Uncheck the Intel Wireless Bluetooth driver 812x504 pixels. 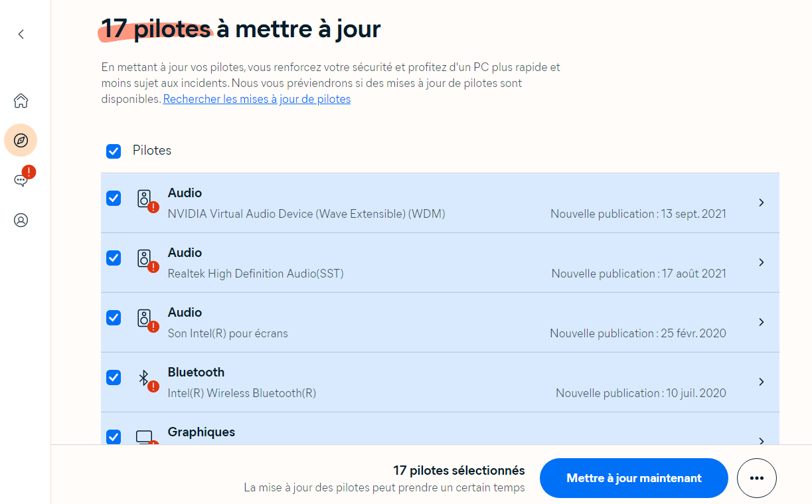click(x=114, y=377)
